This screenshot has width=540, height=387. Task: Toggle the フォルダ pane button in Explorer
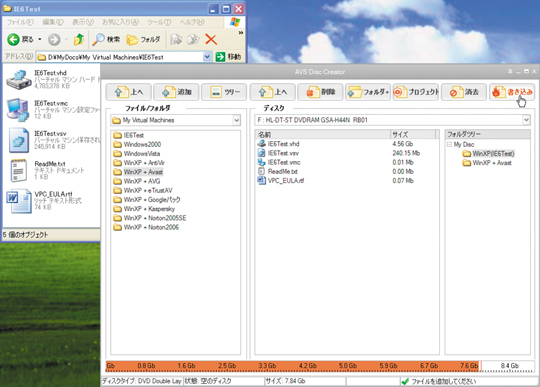coord(143,40)
